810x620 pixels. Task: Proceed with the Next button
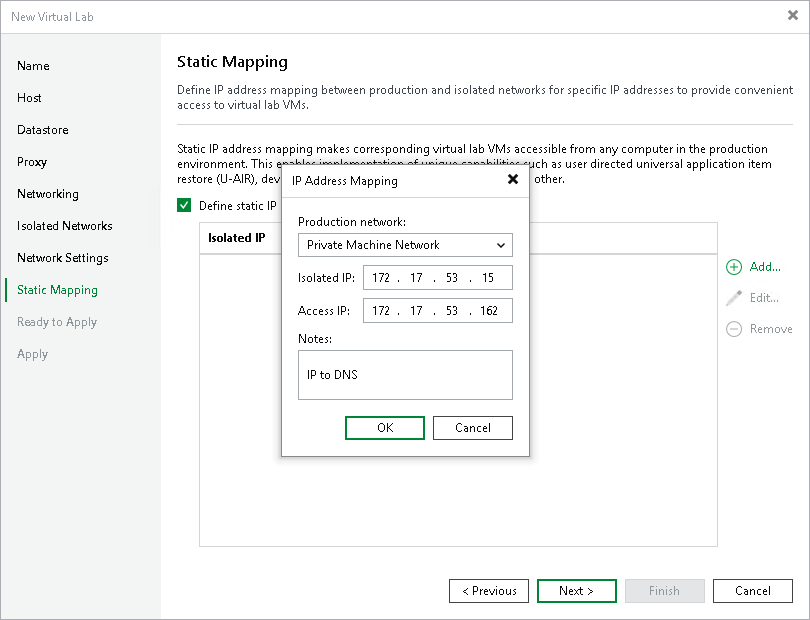(x=577, y=591)
